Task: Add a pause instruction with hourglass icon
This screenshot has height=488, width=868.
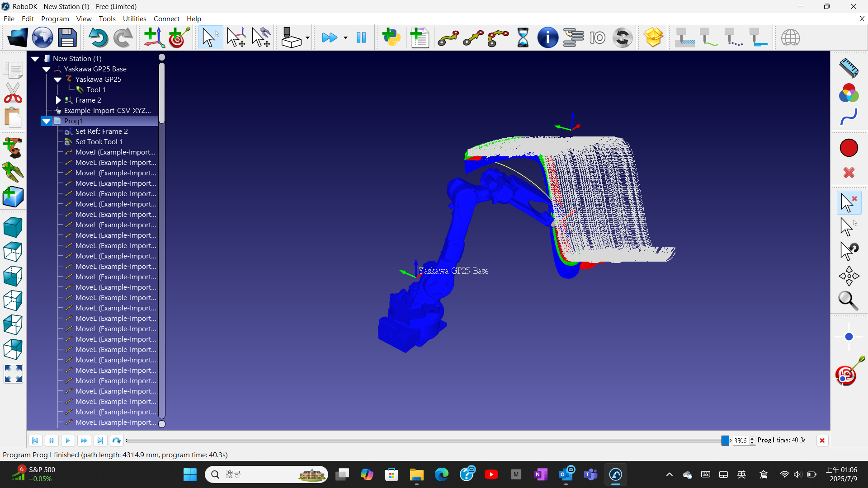Action: pos(523,38)
